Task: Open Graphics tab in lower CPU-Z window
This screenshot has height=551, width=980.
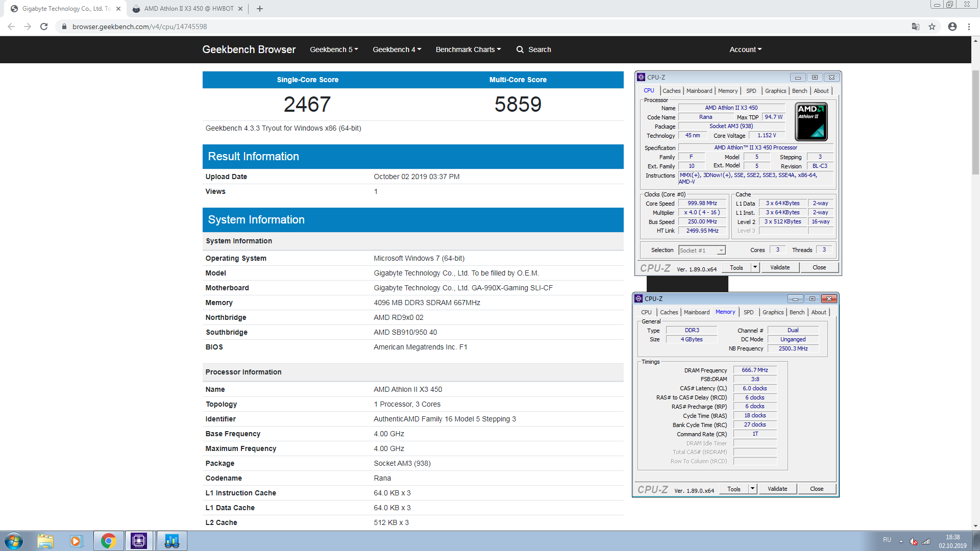Action: tap(773, 312)
